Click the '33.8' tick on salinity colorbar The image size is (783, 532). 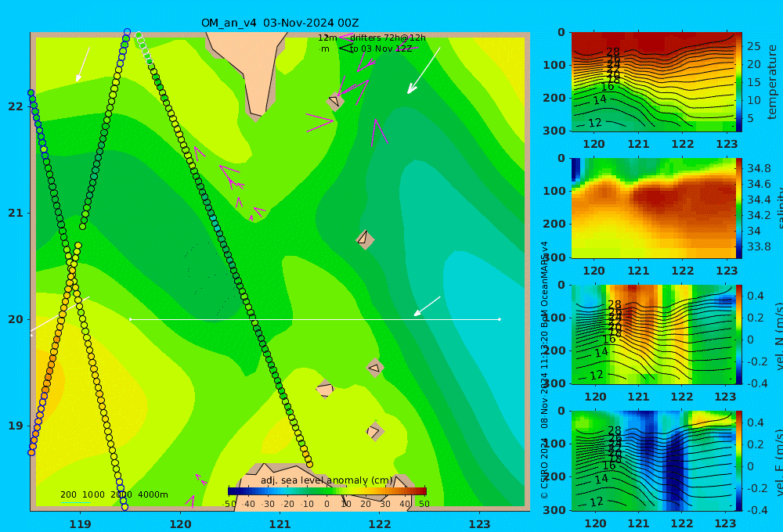point(759,246)
